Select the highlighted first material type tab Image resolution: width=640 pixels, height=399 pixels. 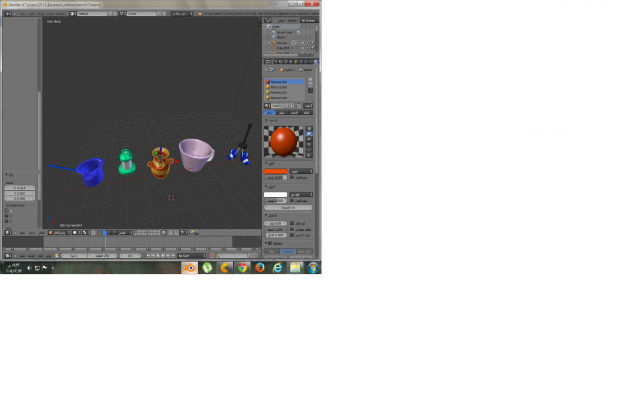270,113
